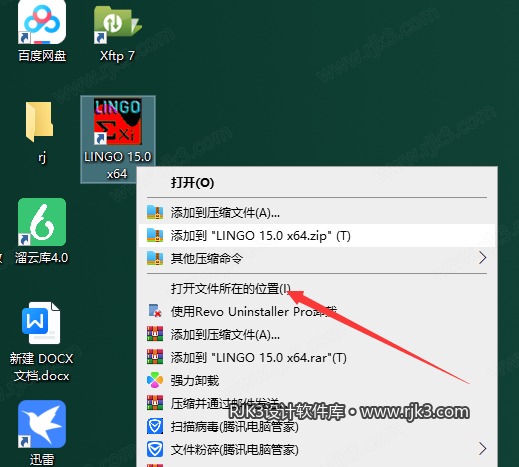Screen dimensions: 519x467
Task: Select the 迅雷 Thunder desktop icon
Action: 42,433
